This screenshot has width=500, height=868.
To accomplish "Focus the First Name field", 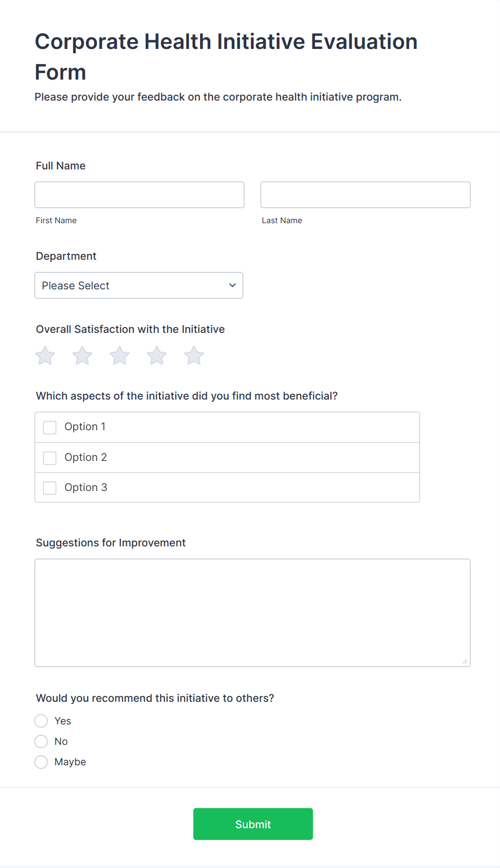I will pos(140,195).
